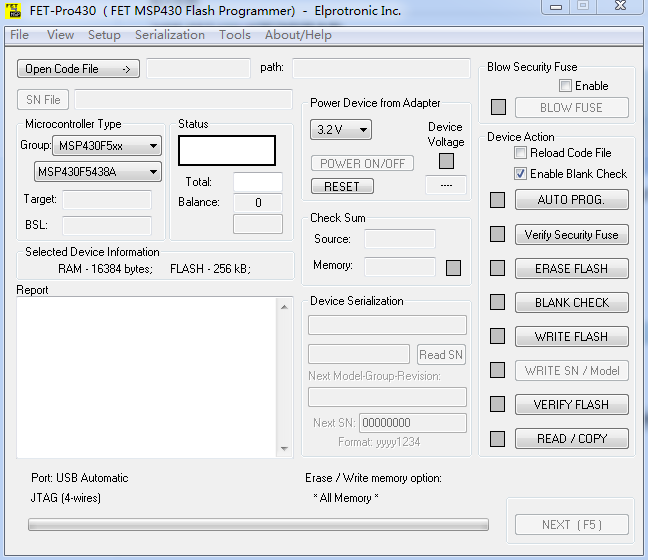648x560 pixels.
Task: Click 'Format: yyyy1234' text
Action: tap(379, 442)
